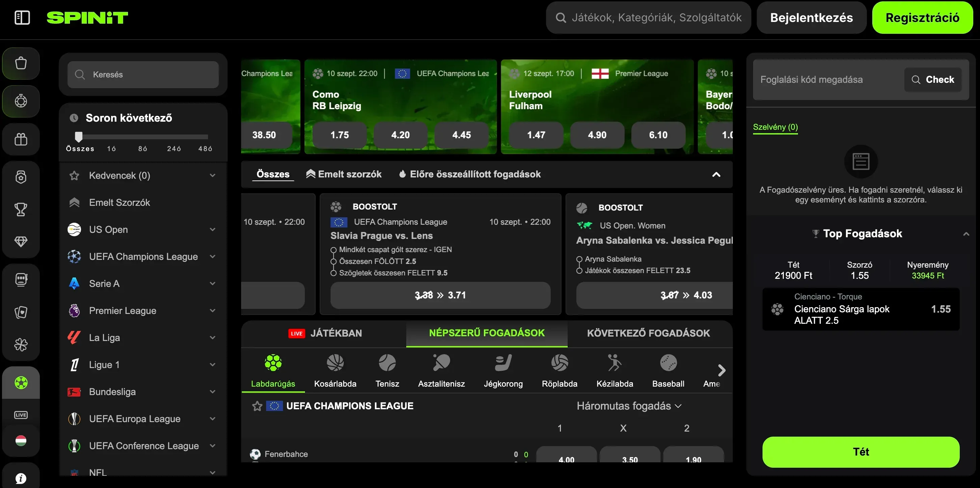
Task: Select the Cienciano Sárga lapok ALATT 2.5 bet
Action: coord(861,309)
